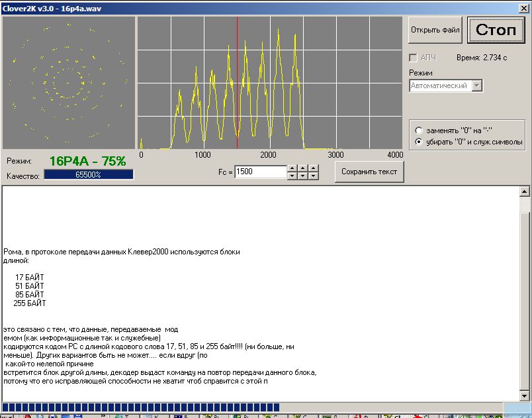
Task: Click the line starting "меньше). Других вариантов"
Action: [x=105, y=355]
